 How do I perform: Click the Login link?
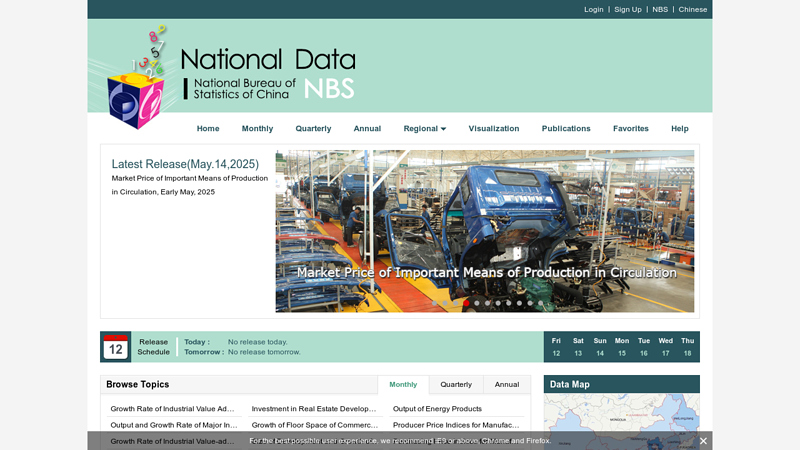click(x=593, y=9)
